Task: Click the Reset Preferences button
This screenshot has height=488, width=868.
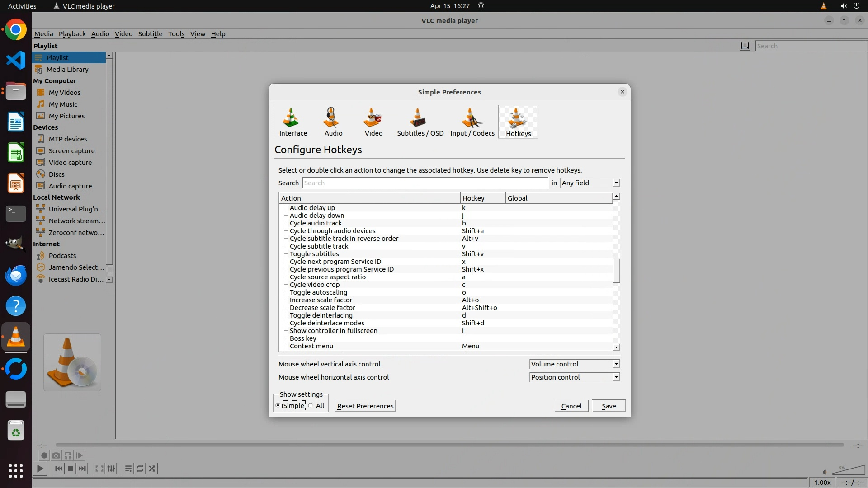Action: coord(365,406)
